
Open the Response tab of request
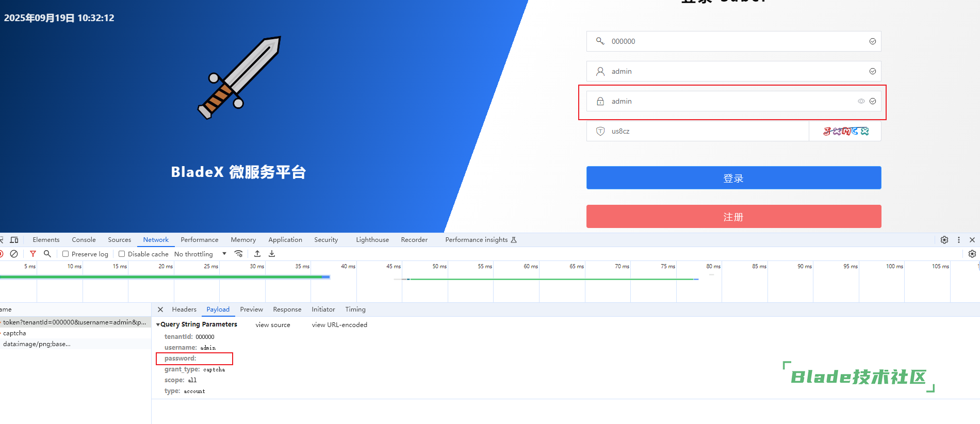287,309
